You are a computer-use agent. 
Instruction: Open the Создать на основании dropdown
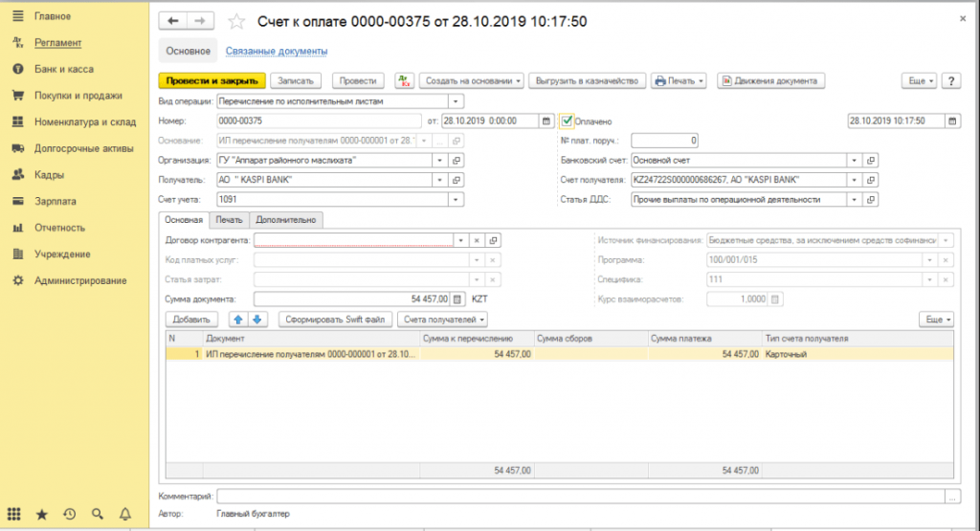(473, 81)
